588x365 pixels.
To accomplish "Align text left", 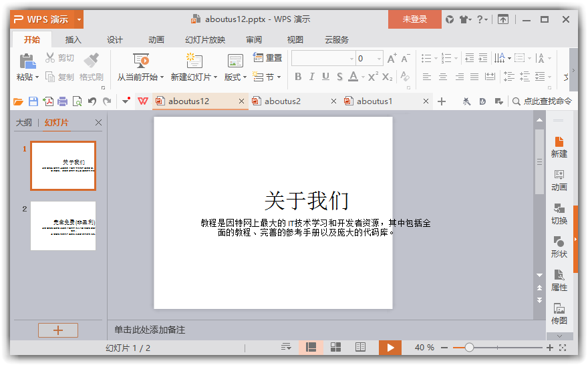I will click(427, 77).
